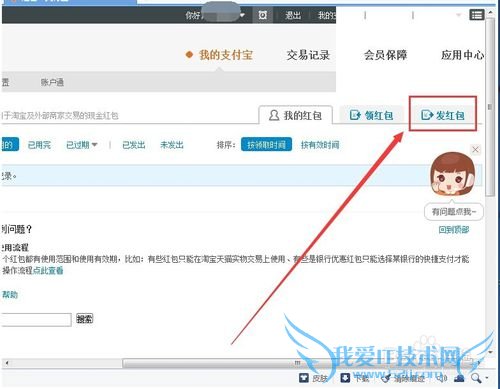Image resolution: width=500 pixels, height=389 pixels.
Task: Filter red packets by 未发出
Action: 172,145
